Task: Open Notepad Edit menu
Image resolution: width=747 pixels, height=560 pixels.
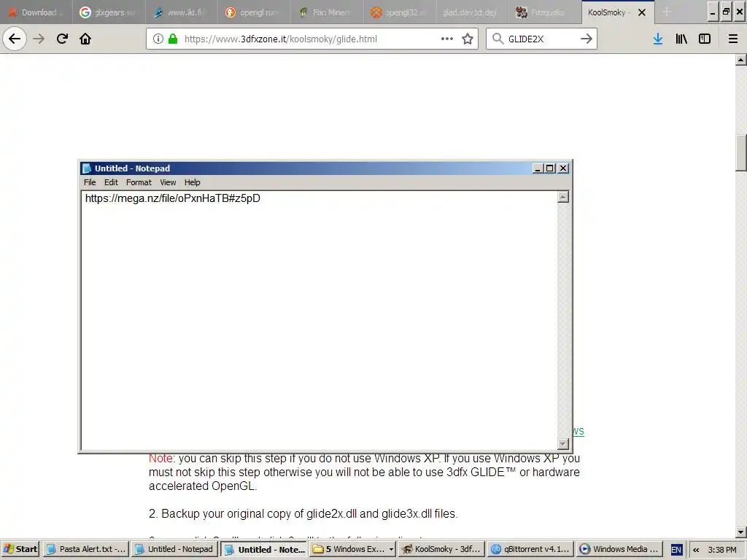Action: 111,182
